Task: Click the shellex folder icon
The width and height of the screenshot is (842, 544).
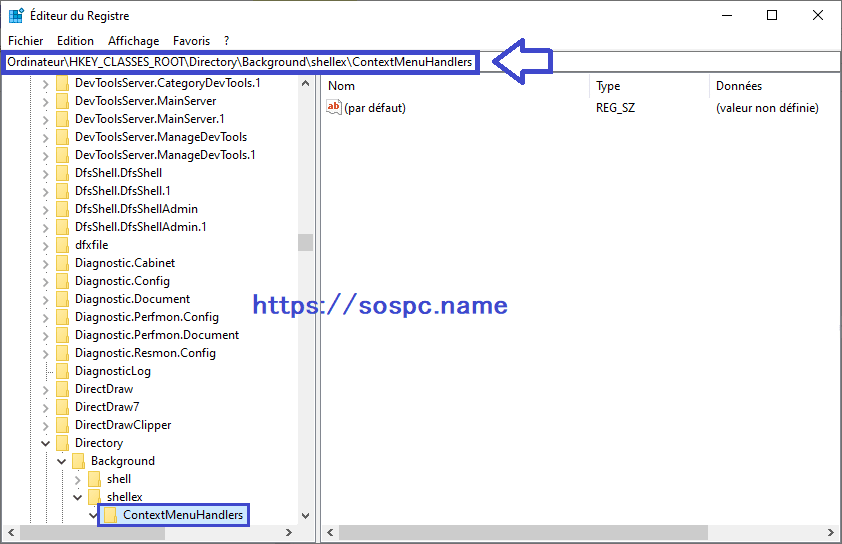Action: [94, 496]
